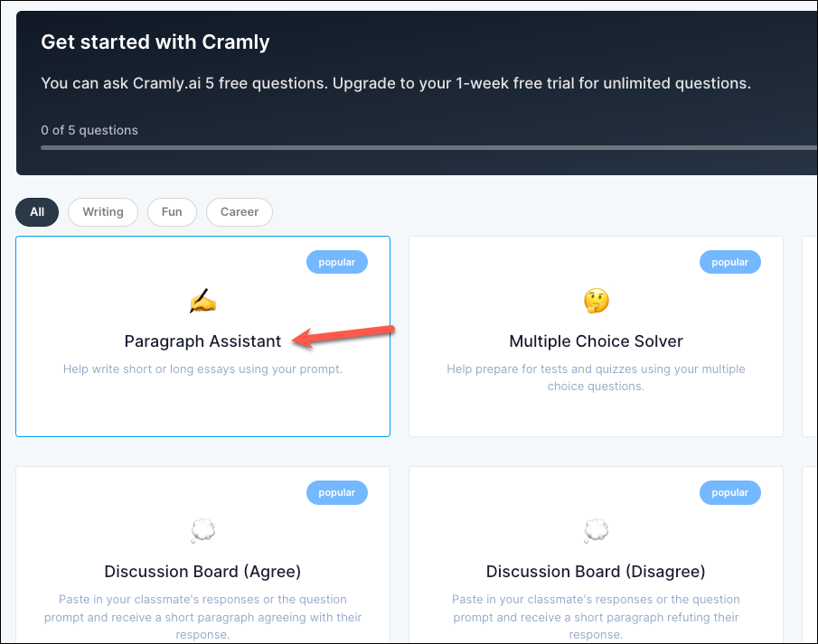Click the questions usage progress bar
The height and width of the screenshot is (644, 818).
click(x=428, y=147)
